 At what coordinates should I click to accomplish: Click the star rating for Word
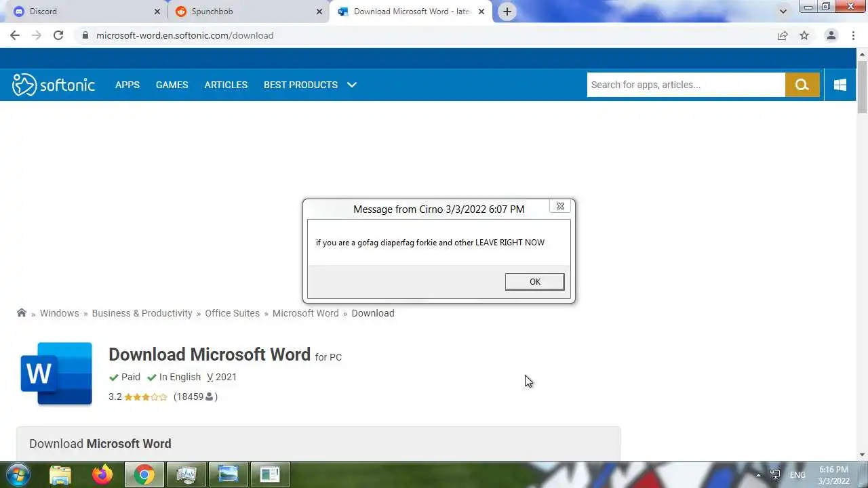pyautogui.click(x=145, y=396)
